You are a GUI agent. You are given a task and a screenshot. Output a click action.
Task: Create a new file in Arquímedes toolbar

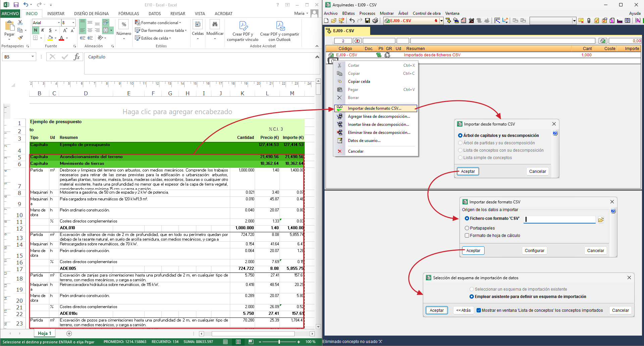click(326, 21)
